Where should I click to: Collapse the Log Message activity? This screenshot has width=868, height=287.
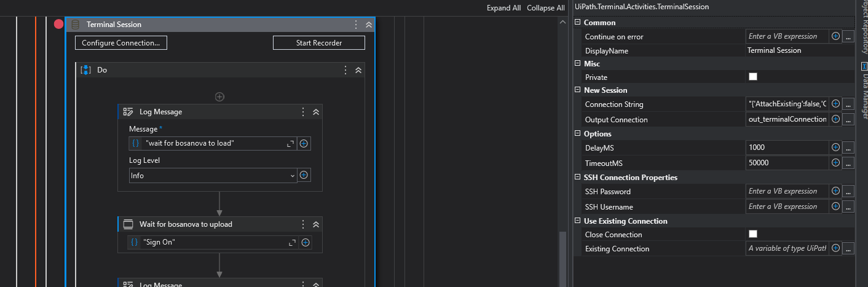(316, 112)
